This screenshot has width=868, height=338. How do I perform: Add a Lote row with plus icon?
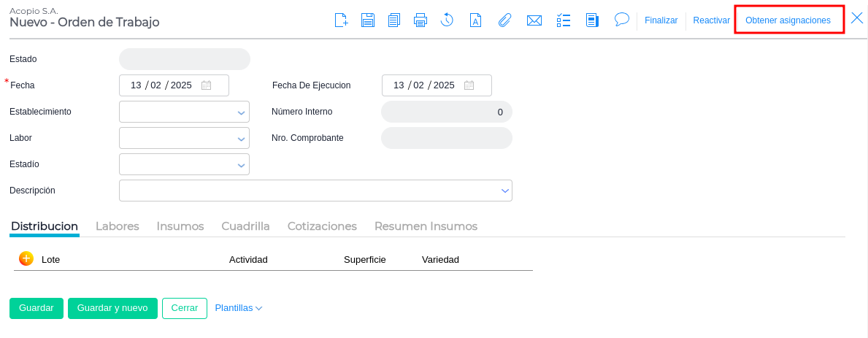[26, 258]
